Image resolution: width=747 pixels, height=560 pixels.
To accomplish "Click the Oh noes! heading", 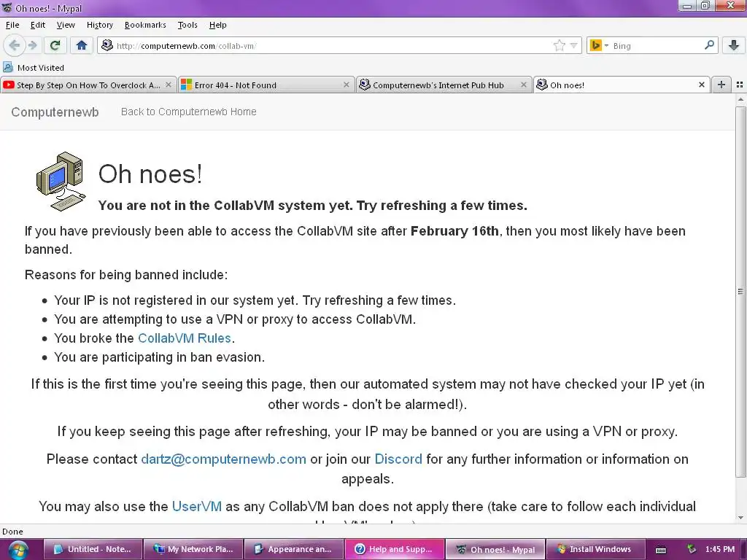I will click(150, 174).
